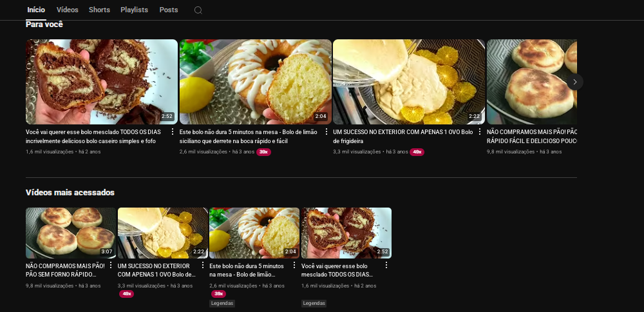The image size is (644, 312).
Task: Play the 3:07 bread thumbnail in Vídeos mais acessados
Action: (71, 233)
